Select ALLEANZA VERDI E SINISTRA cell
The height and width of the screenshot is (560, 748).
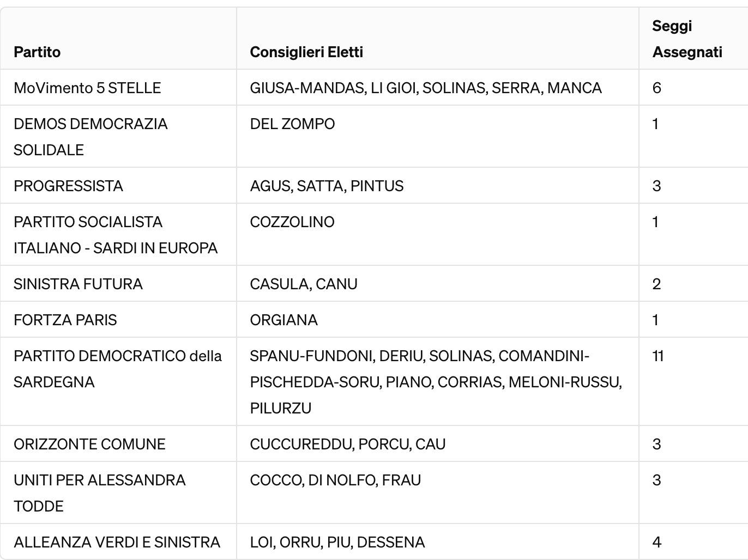click(117, 543)
